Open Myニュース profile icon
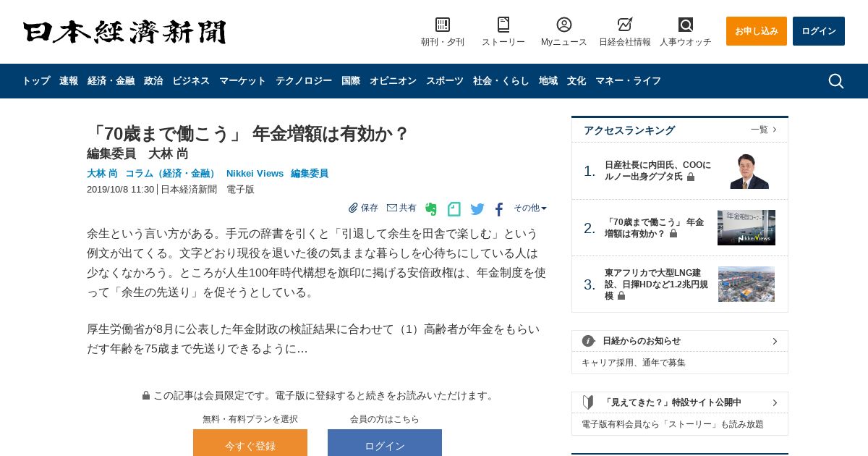868x456 pixels. pyautogui.click(x=564, y=25)
